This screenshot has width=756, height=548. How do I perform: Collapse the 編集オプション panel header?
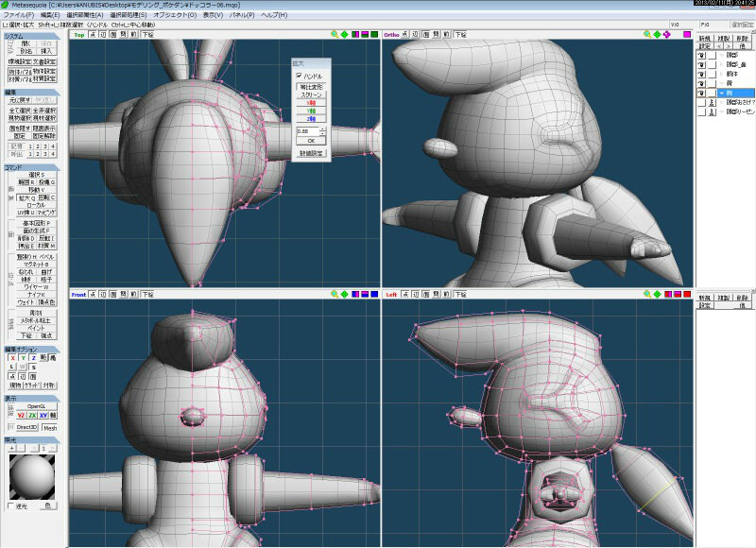click(32, 349)
